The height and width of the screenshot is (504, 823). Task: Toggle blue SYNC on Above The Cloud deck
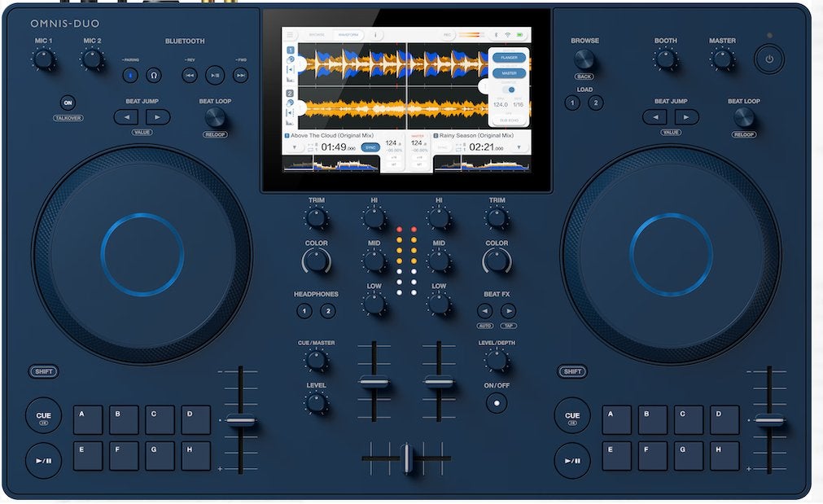coord(370,147)
